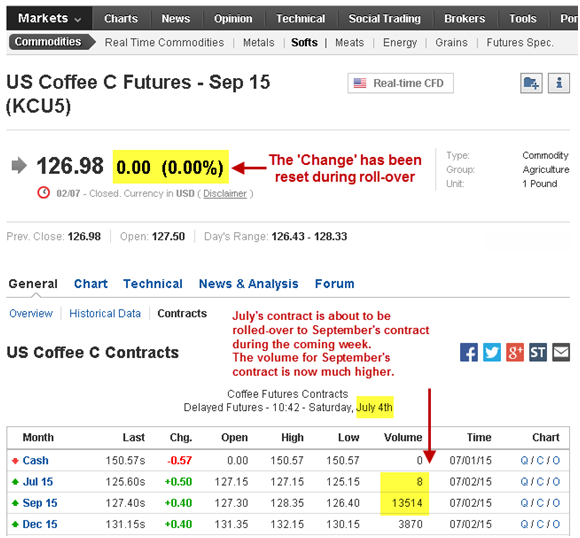Share page on Facebook
This screenshot has height=538, width=580.
(x=469, y=352)
